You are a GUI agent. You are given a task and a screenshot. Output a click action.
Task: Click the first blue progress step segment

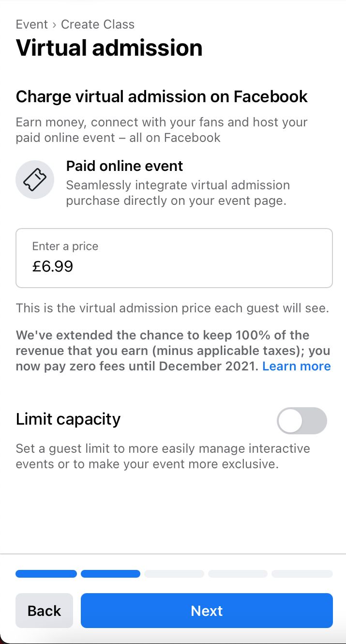(46, 574)
